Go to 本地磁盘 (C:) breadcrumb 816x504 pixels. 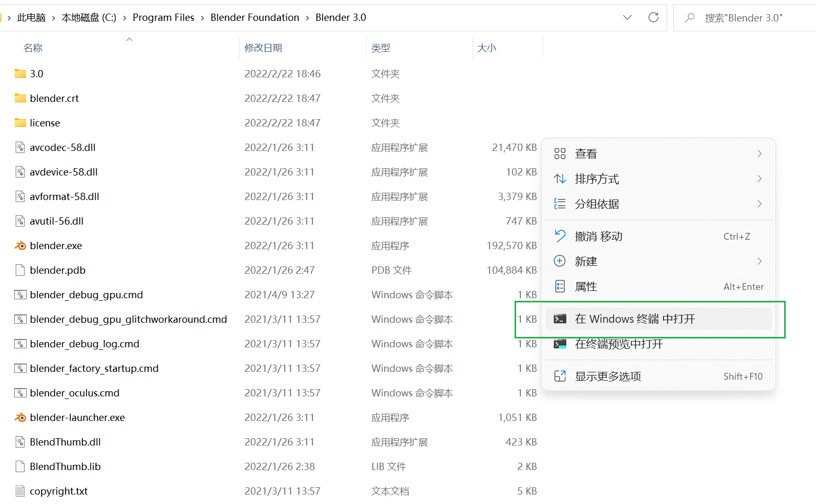[x=89, y=18]
